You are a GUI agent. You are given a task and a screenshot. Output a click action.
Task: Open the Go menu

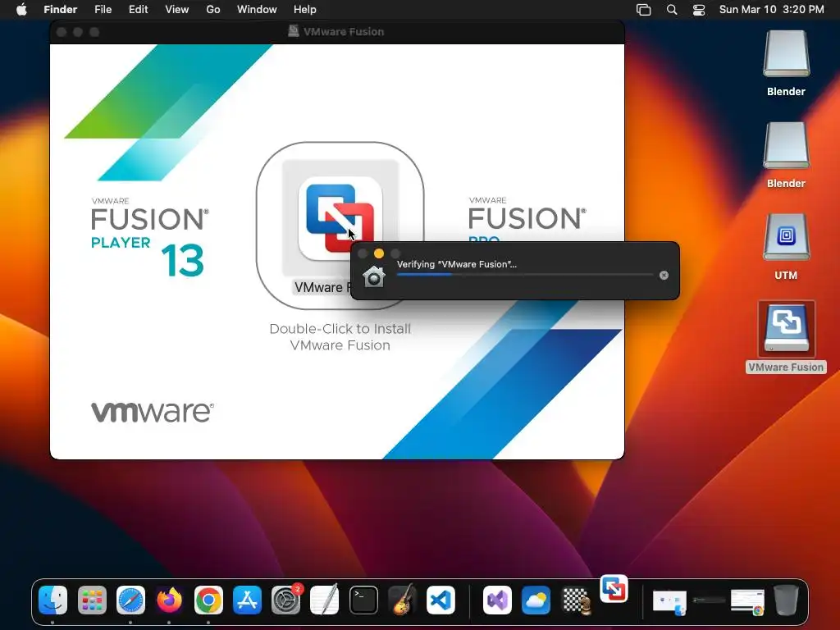pos(213,10)
